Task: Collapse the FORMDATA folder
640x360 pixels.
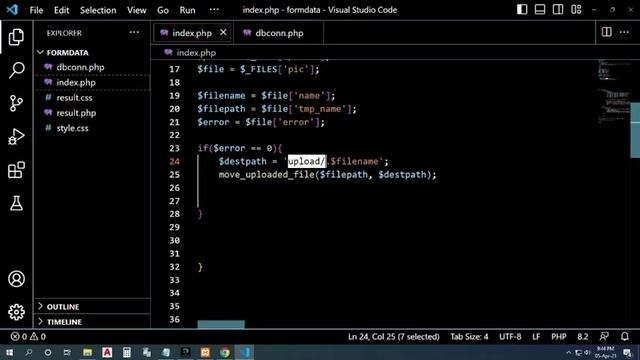Action: tap(92, 53)
